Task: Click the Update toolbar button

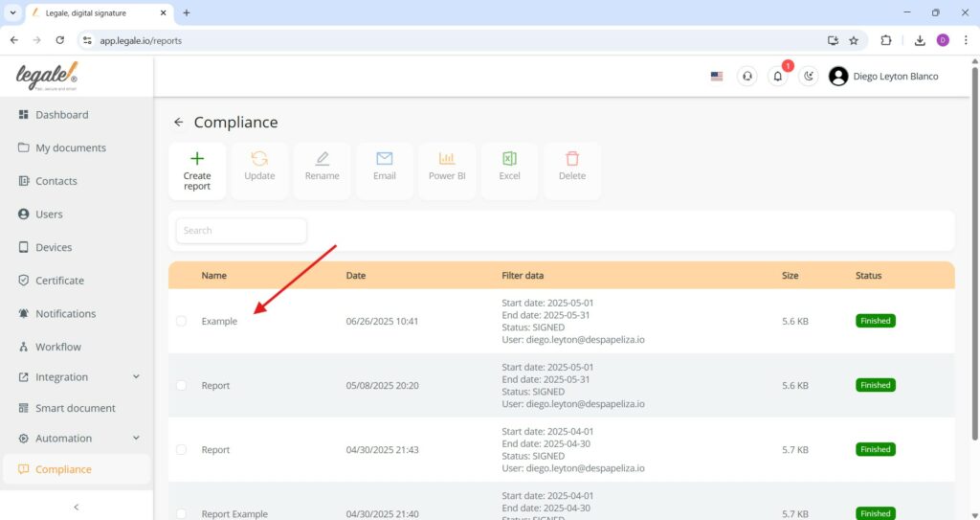Action: [259, 170]
